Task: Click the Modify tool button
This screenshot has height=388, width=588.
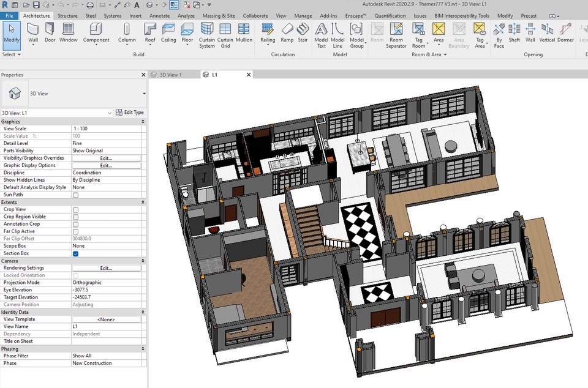Action: 12,35
